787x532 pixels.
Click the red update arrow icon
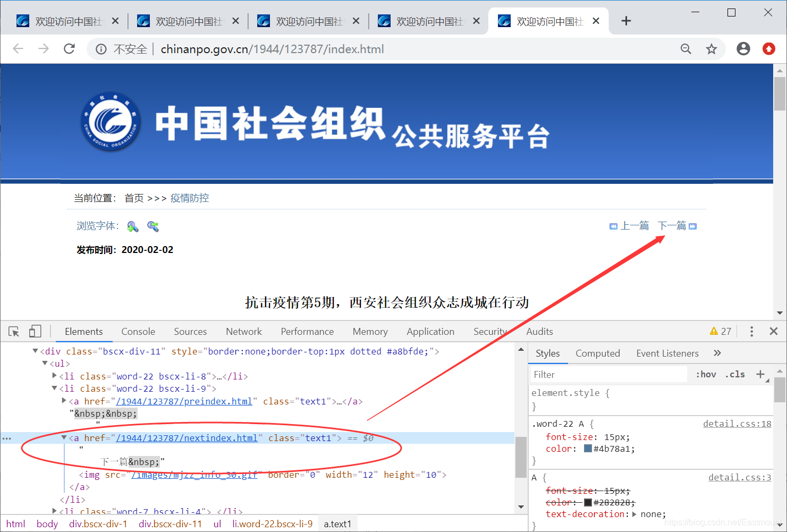(769, 49)
